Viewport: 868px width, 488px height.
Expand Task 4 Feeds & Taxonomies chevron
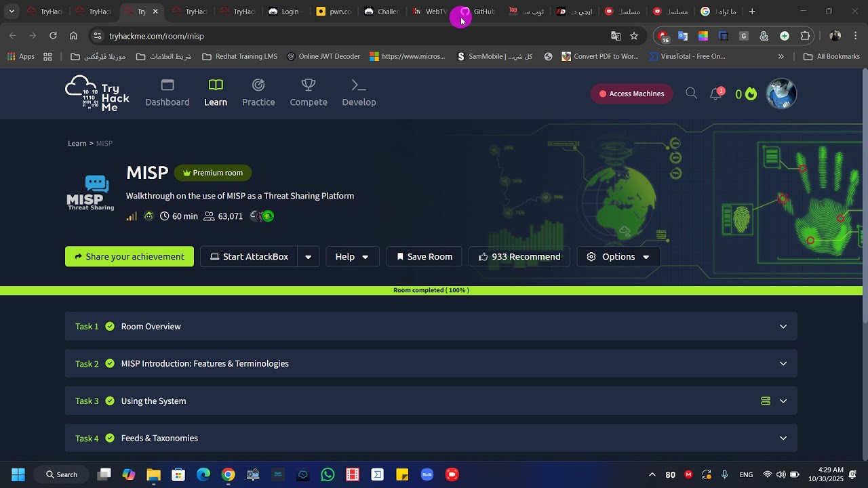pos(783,439)
